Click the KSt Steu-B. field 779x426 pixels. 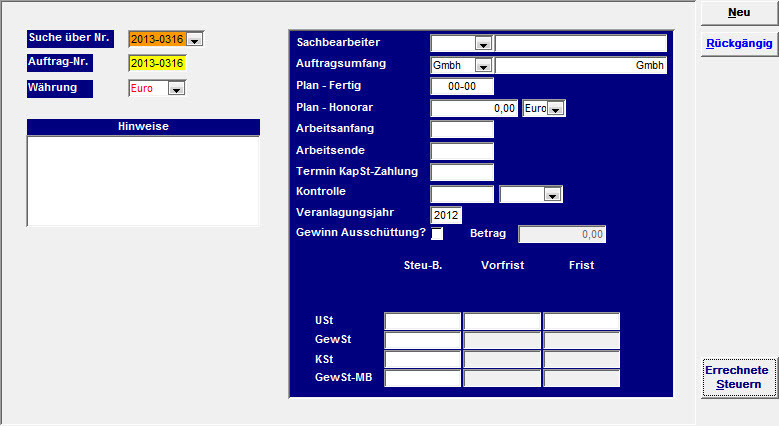coord(423,359)
